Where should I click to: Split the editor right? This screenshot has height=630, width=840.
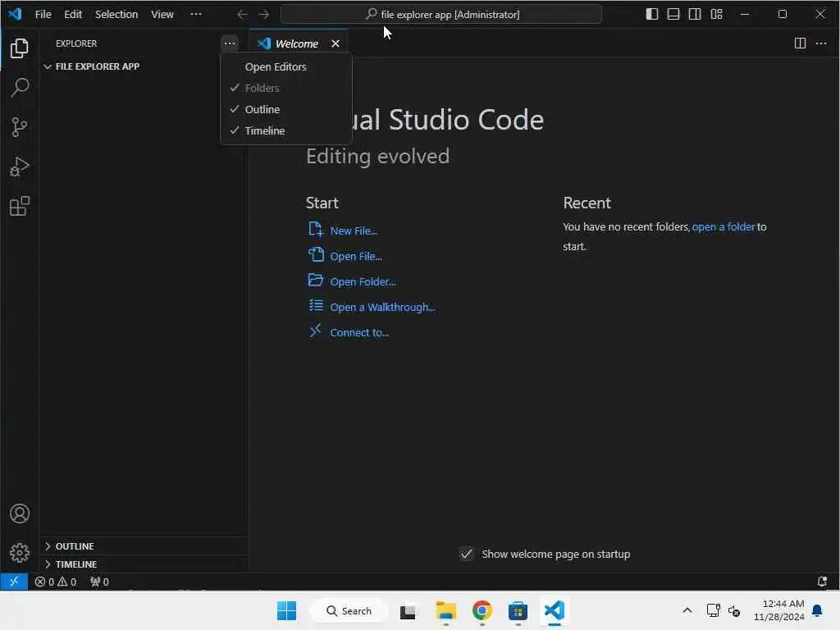[x=800, y=43]
